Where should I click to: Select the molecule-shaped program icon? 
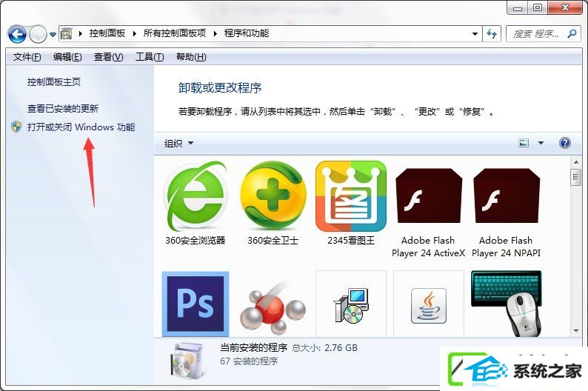pyautogui.click(x=273, y=307)
